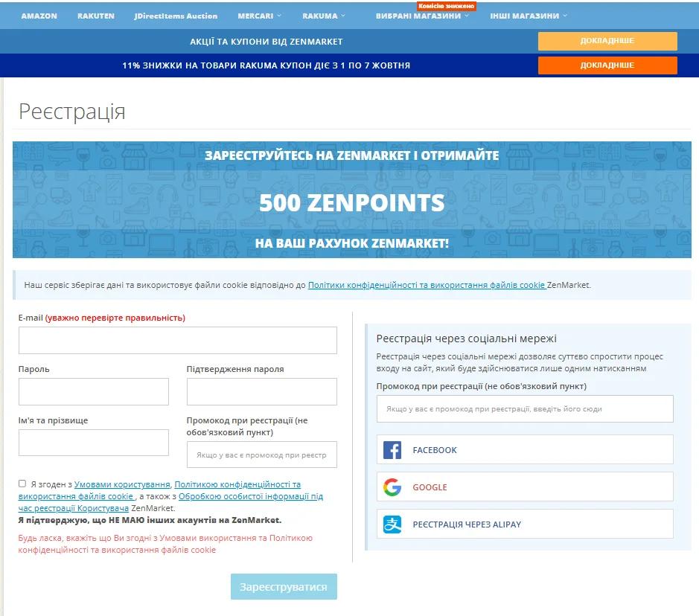Focus the Підтвердження пароля field

262,391
